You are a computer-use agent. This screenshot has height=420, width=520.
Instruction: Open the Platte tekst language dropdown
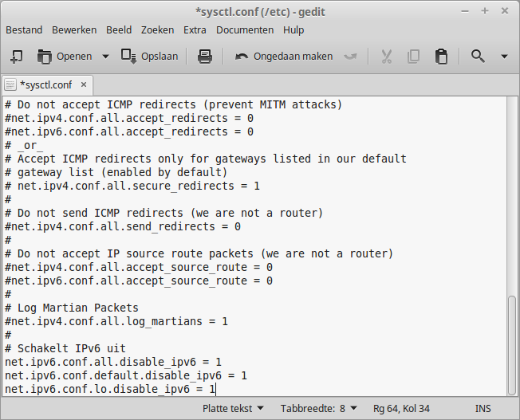pyautogui.click(x=233, y=408)
